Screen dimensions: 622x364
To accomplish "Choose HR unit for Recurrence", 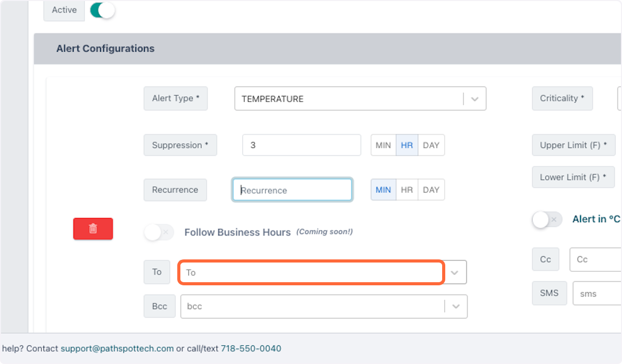I will (407, 190).
